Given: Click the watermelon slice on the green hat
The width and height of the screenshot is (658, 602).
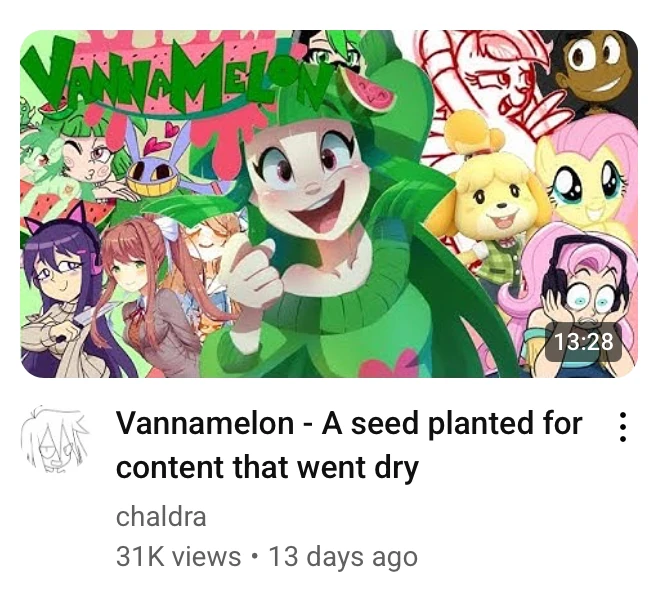Looking at the screenshot, I should [368, 89].
